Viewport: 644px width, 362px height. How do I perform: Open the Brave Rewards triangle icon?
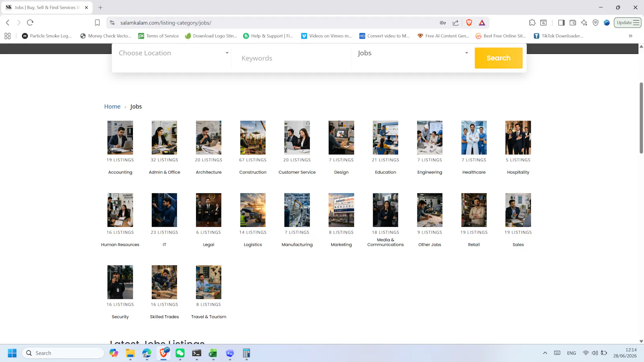[482, 23]
